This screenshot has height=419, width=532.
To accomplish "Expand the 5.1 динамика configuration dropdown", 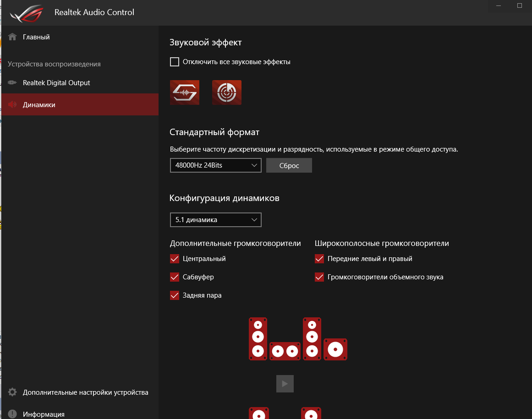I will click(215, 220).
